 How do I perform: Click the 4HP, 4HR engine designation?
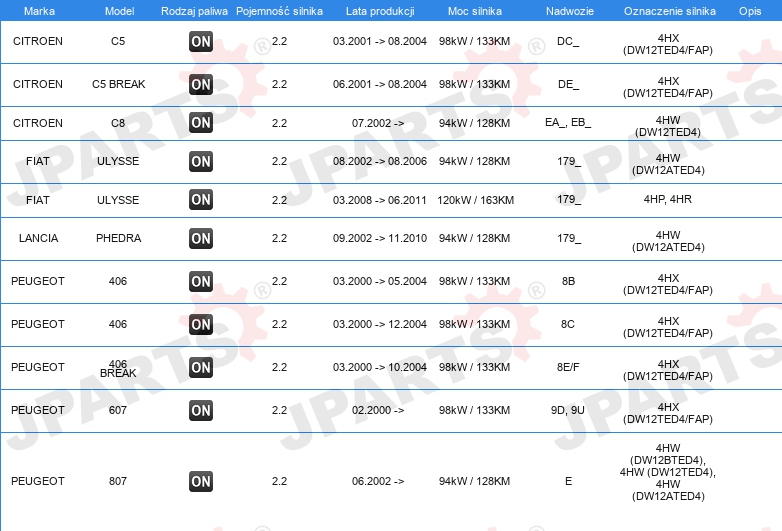pyautogui.click(x=668, y=199)
